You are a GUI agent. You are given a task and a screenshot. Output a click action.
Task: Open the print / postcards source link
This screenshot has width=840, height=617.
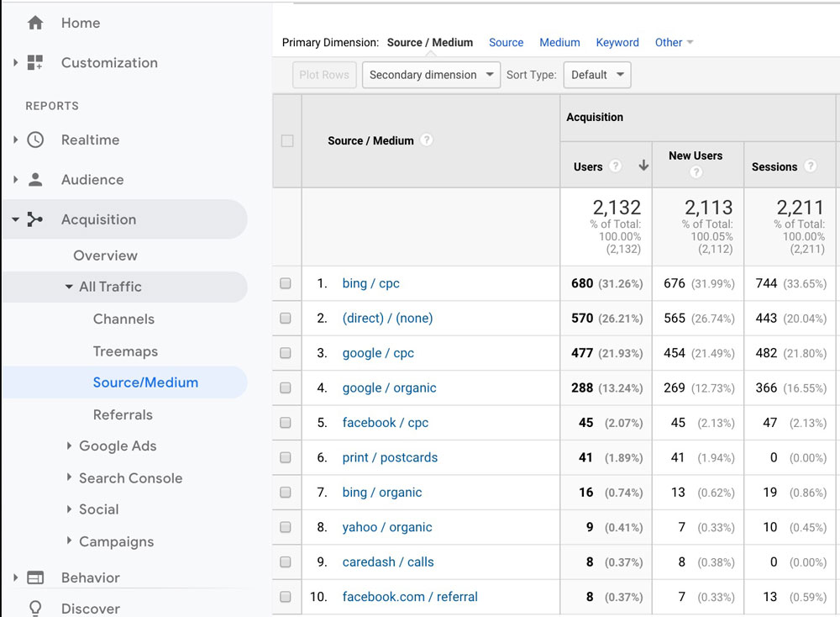pos(390,457)
